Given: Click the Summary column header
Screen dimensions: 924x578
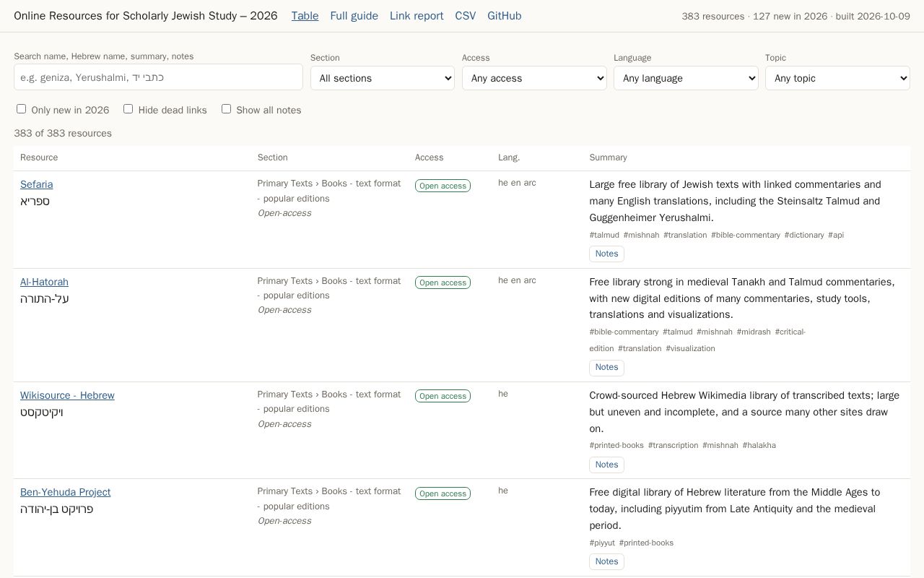Looking at the screenshot, I should pos(608,158).
